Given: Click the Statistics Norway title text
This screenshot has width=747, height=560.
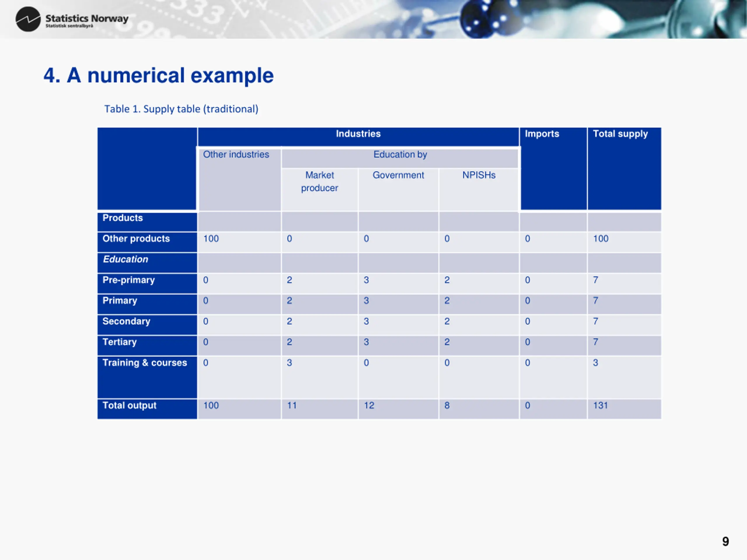Looking at the screenshot, I should pos(87,18).
